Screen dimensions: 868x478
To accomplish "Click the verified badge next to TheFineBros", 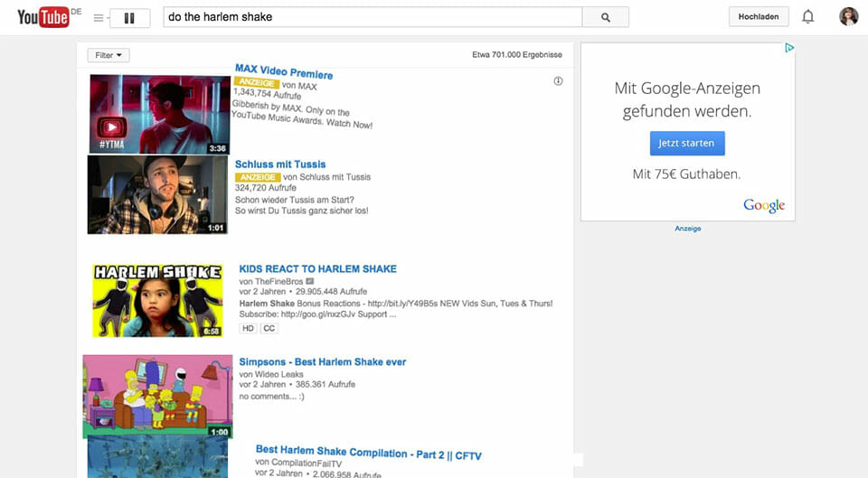I will pyautogui.click(x=309, y=281).
